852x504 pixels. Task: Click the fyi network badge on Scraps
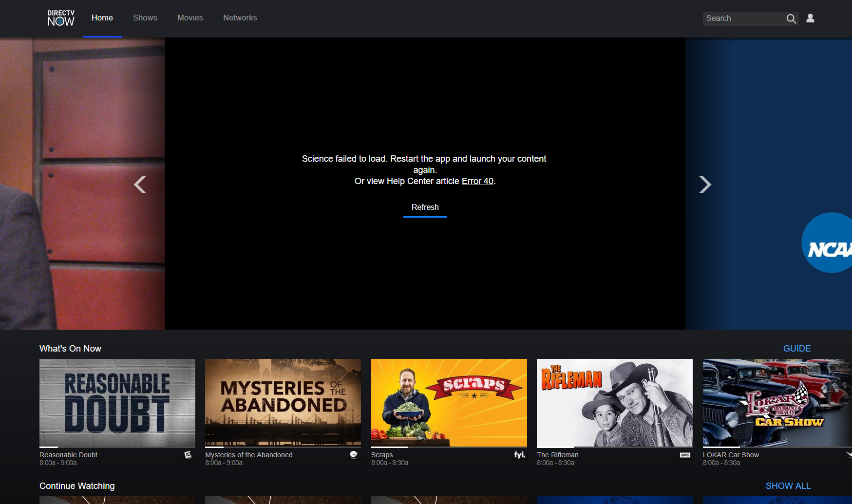tap(519, 454)
